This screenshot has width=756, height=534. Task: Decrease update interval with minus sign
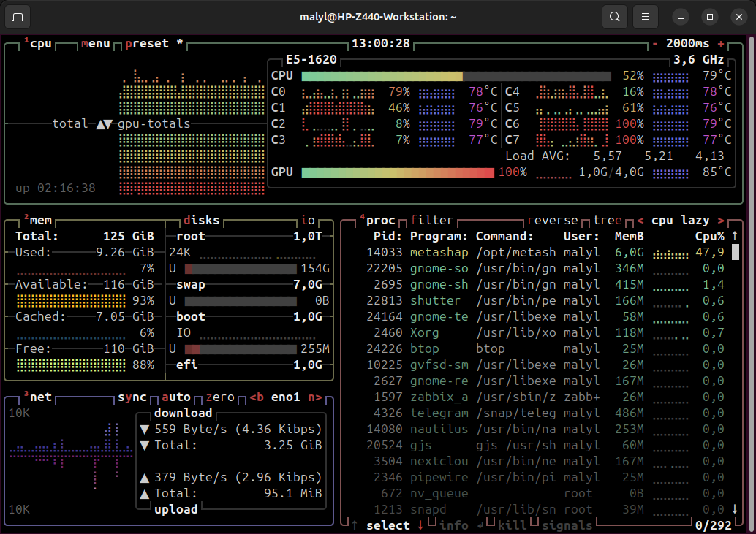click(655, 44)
